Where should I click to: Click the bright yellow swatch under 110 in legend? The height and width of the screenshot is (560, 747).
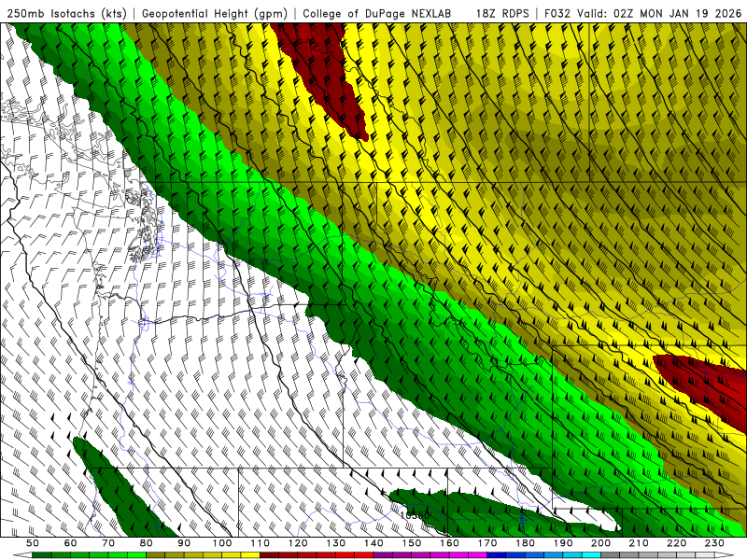[x=250, y=554]
